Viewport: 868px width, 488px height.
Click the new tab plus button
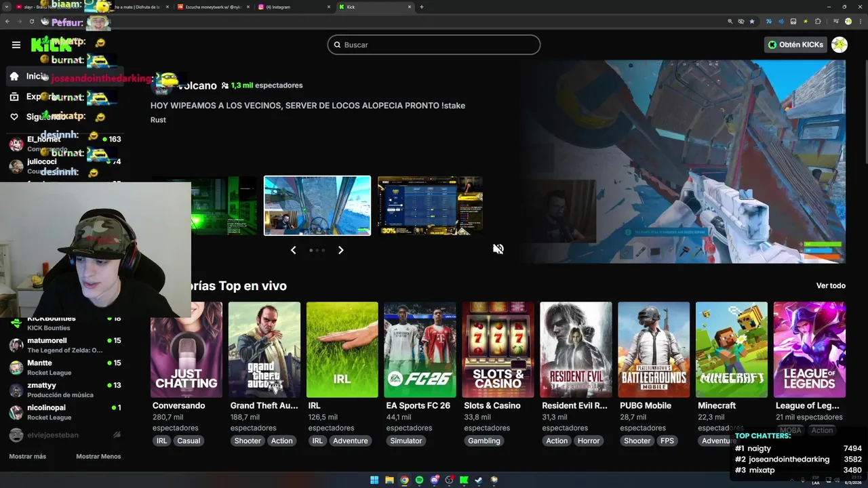(422, 7)
